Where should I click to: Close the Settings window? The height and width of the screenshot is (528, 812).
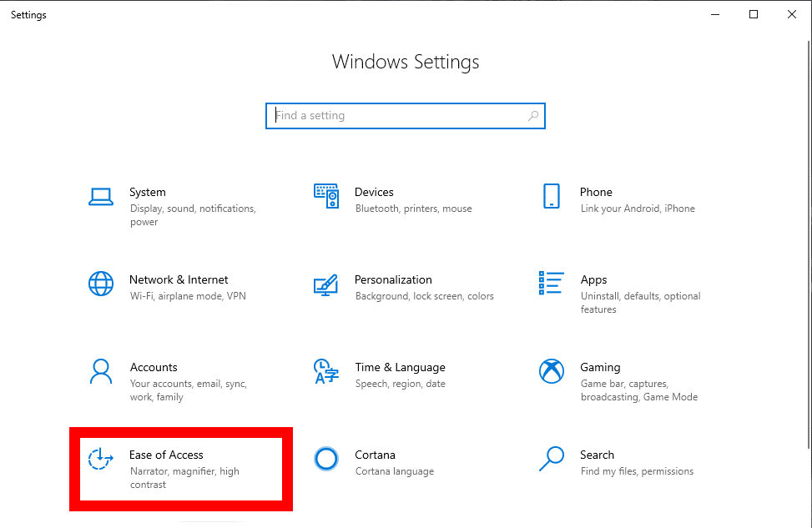pos(792,14)
